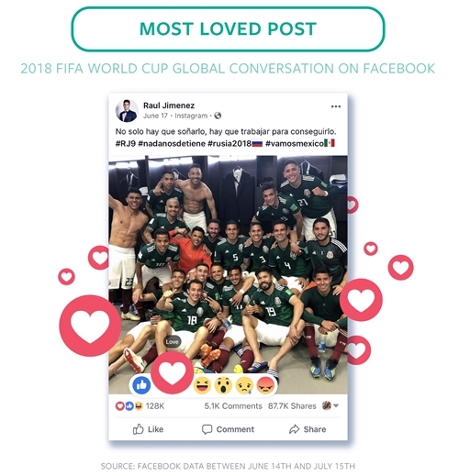Viewport: 459px width, 476px height.
Task: Click the Like button below the post
Action: tap(148, 429)
